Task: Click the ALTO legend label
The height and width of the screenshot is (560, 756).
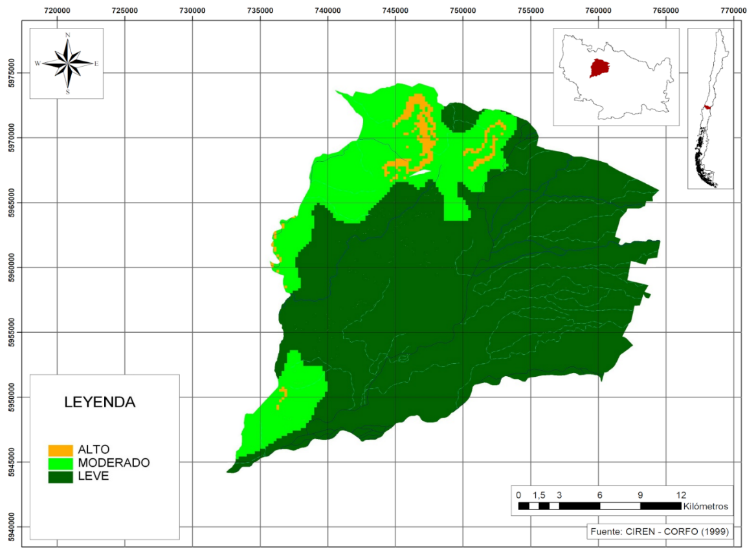Action: [94, 449]
